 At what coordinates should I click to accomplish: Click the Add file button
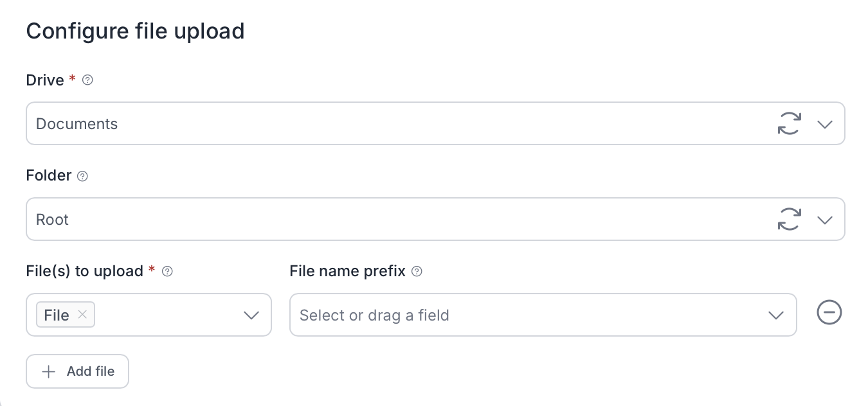click(x=78, y=371)
